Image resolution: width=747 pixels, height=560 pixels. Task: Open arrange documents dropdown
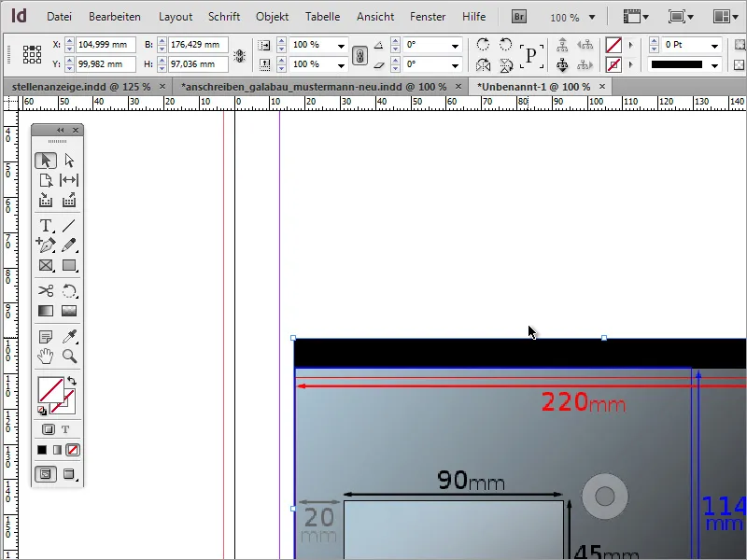[726, 17]
